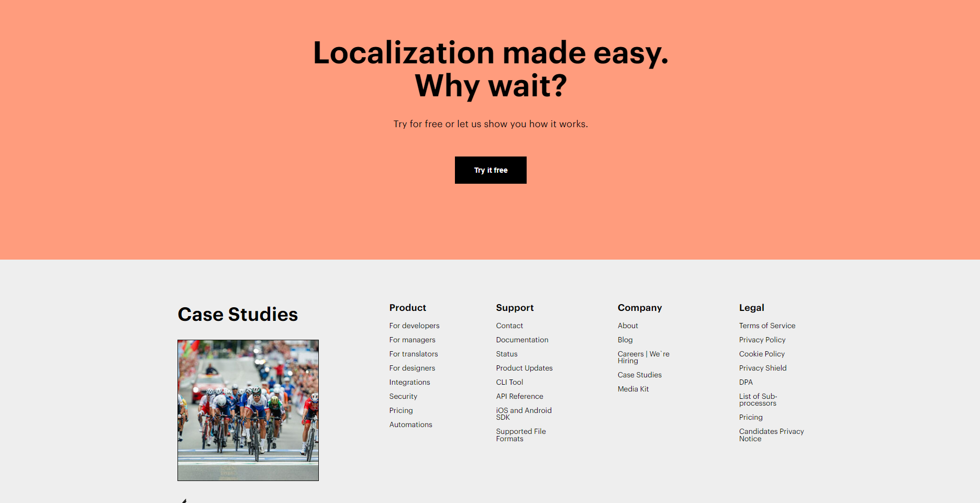Open the Contact support link

[509, 326]
